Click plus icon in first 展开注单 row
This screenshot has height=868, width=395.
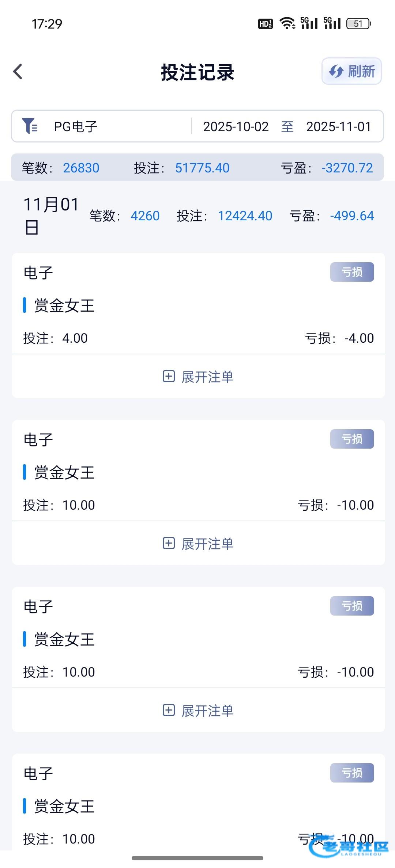click(x=169, y=376)
